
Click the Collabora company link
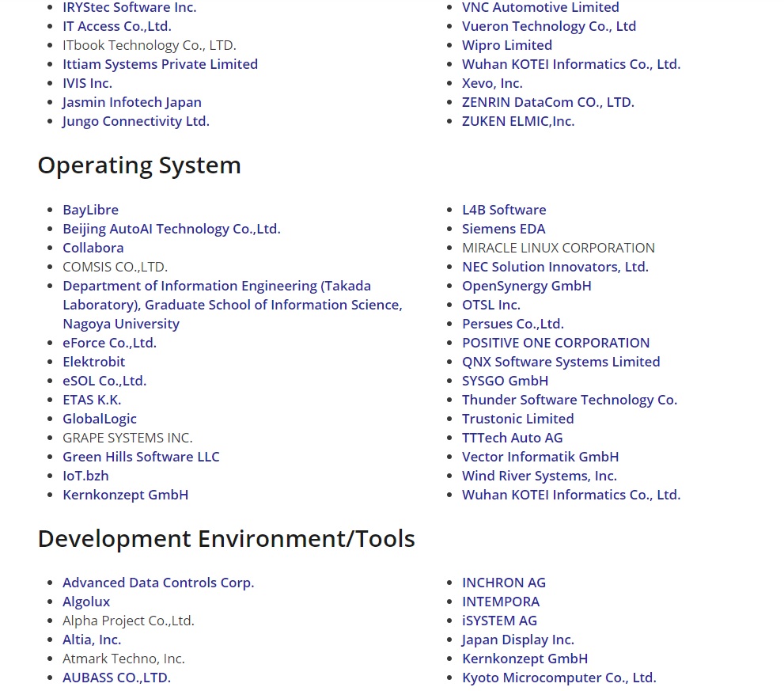click(x=93, y=248)
